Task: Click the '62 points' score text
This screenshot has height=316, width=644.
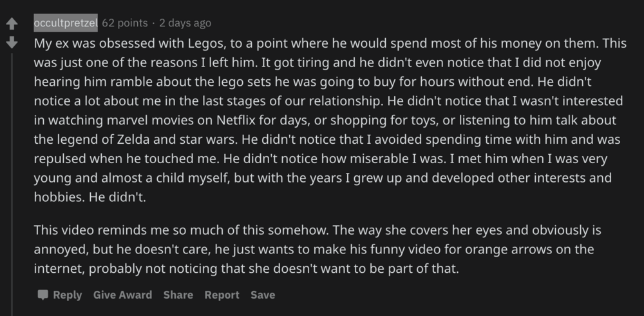Action: [123, 23]
